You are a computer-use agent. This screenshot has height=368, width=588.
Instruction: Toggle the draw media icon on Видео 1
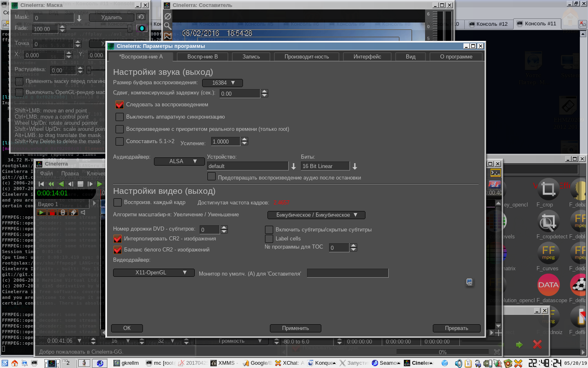(73, 212)
